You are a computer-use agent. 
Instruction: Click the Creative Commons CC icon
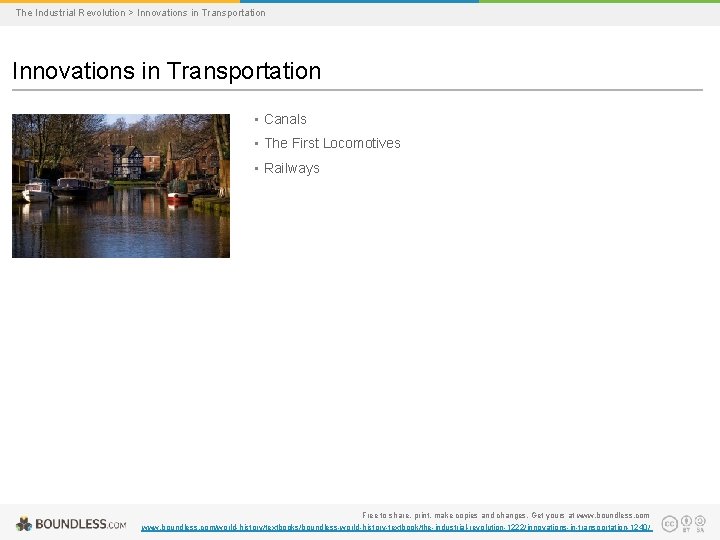click(669, 523)
